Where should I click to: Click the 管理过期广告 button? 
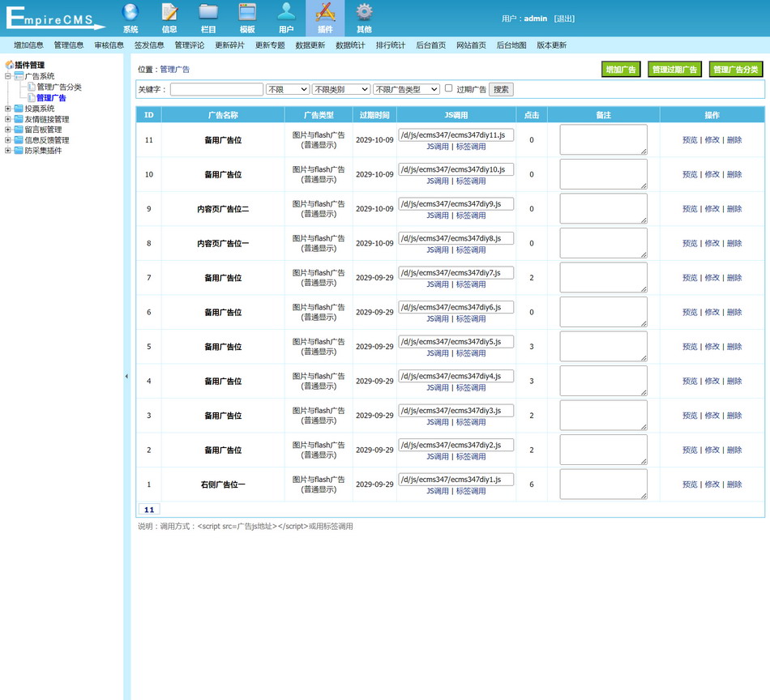point(674,69)
